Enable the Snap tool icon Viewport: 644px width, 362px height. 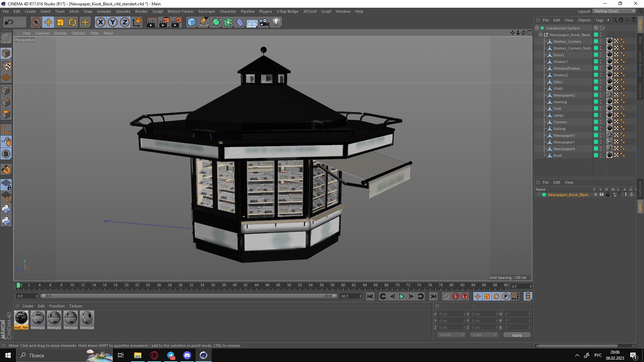click(6, 170)
